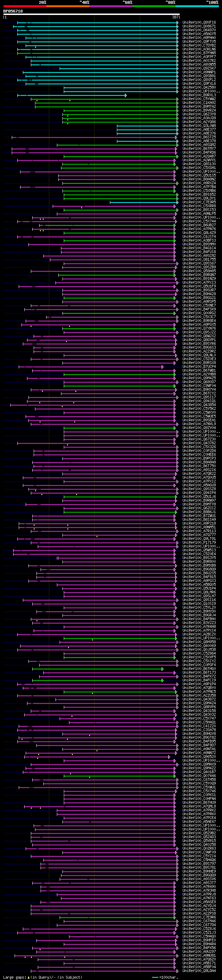This screenshot has height=980, width=222.
Task: Select hit label UniRef100_A9PHA0
Action: [199, 38]
